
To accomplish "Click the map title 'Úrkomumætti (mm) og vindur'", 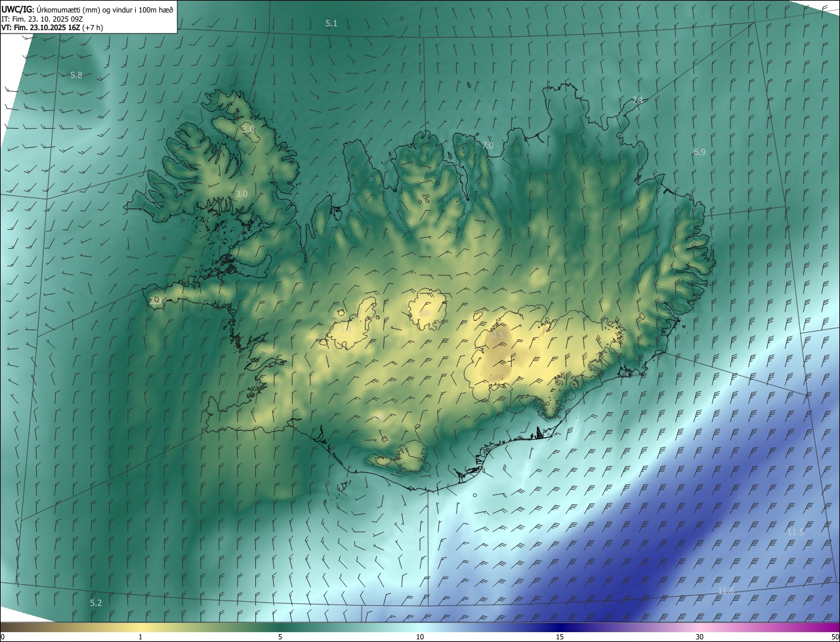I will tap(85, 9).
